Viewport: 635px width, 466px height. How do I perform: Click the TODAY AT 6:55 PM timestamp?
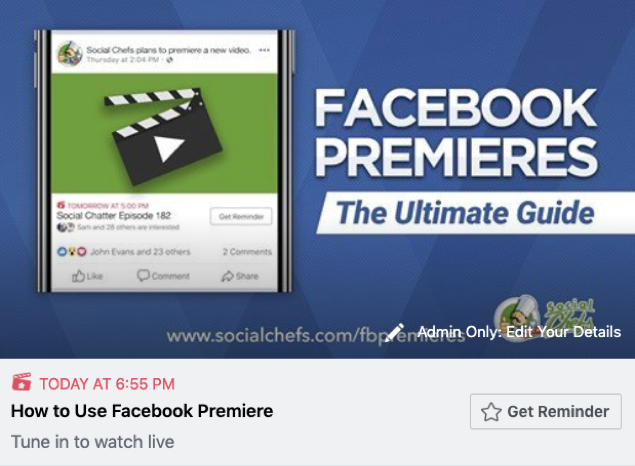coord(107,384)
